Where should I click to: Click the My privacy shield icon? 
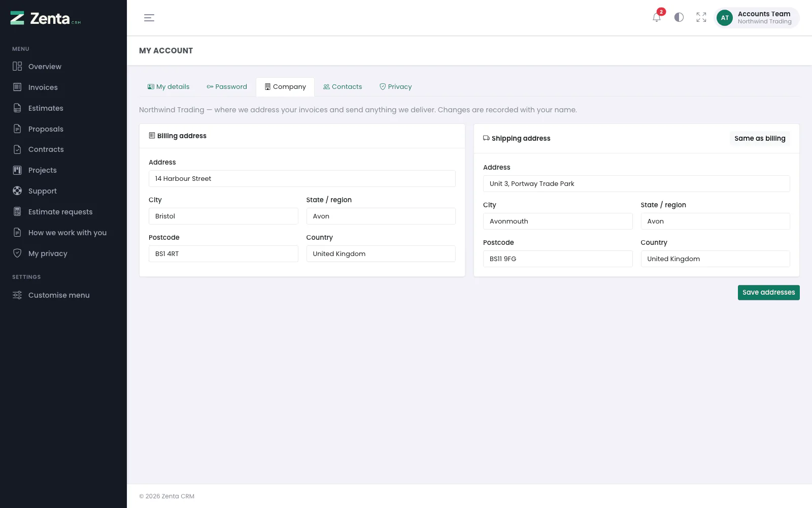coord(17,253)
